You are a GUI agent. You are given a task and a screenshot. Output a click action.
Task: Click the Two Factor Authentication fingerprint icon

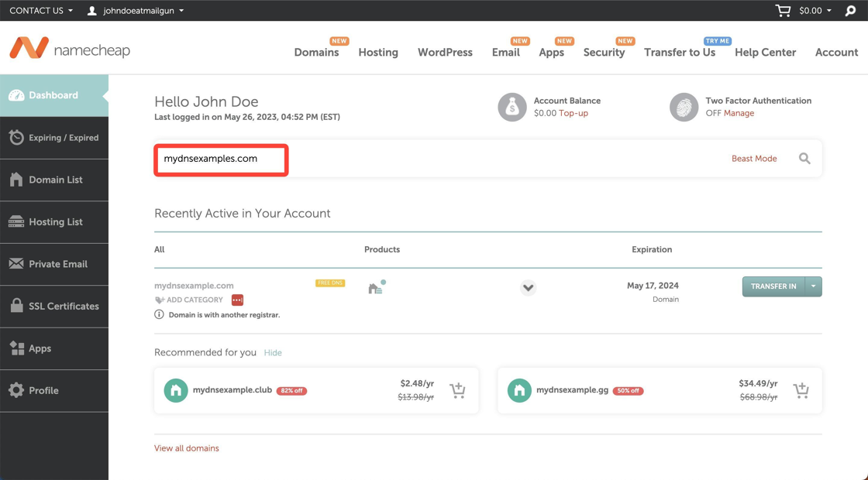click(x=684, y=107)
